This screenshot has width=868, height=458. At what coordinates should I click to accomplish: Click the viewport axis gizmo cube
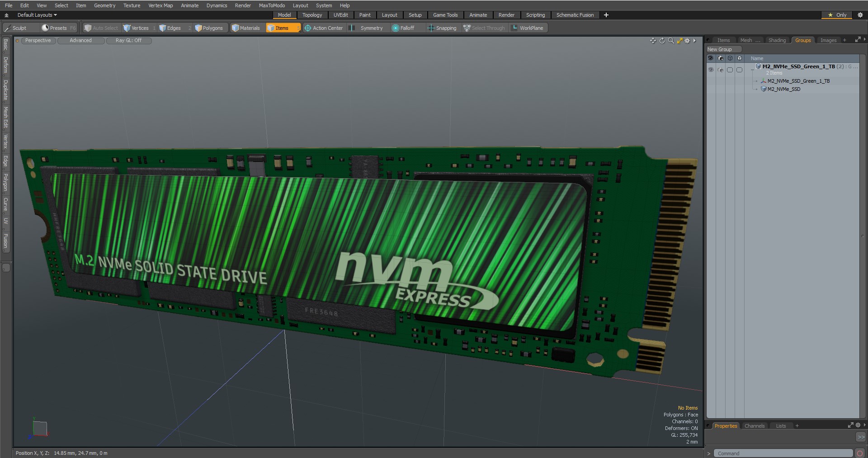click(40, 429)
